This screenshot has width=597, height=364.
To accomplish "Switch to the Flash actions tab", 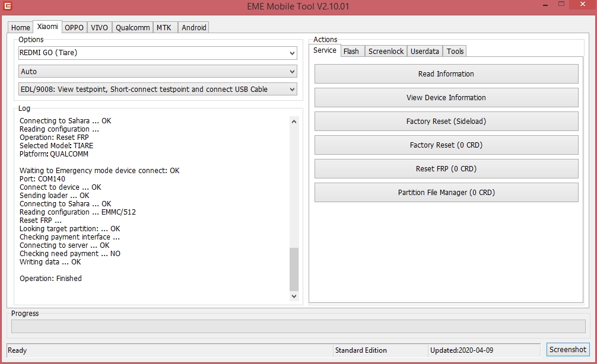I will point(351,51).
